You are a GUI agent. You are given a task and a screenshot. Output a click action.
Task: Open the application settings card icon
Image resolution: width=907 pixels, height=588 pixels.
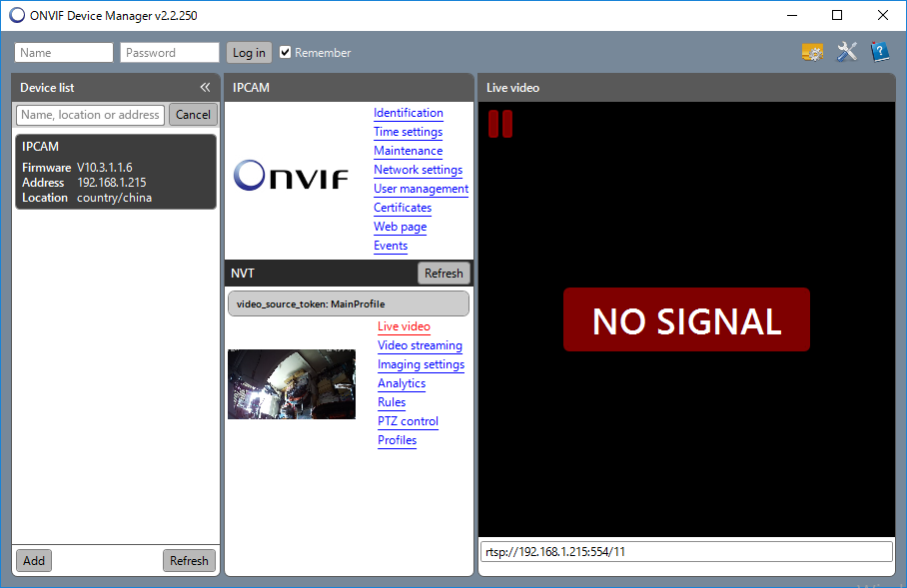pos(812,53)
